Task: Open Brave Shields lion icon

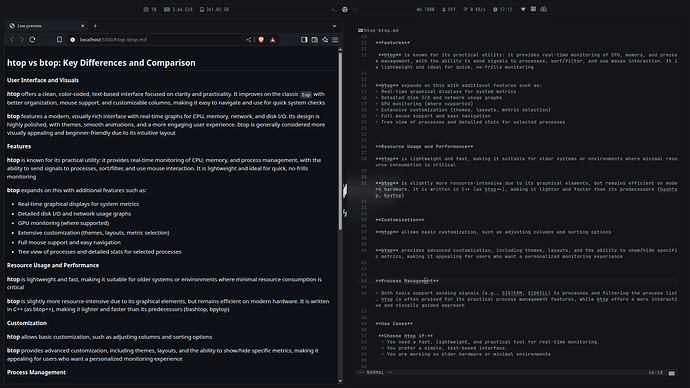Action: [x=261, y=40]
